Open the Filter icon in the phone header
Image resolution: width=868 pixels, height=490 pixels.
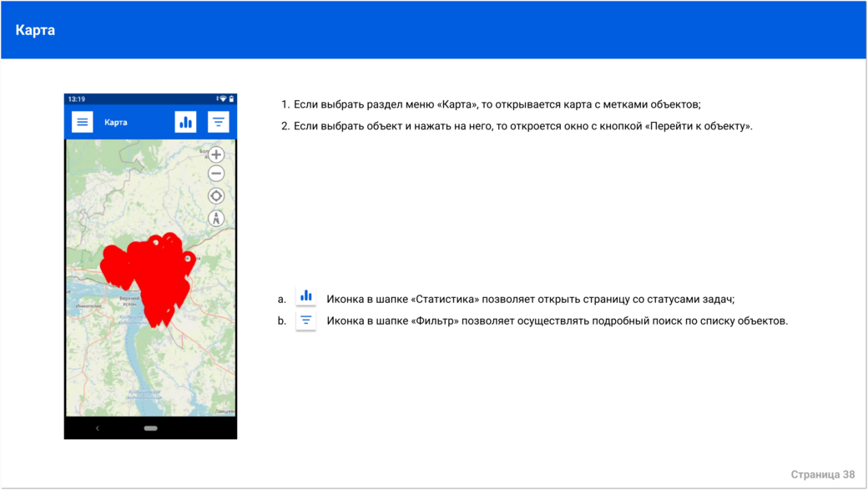click(x=218, y=122)
